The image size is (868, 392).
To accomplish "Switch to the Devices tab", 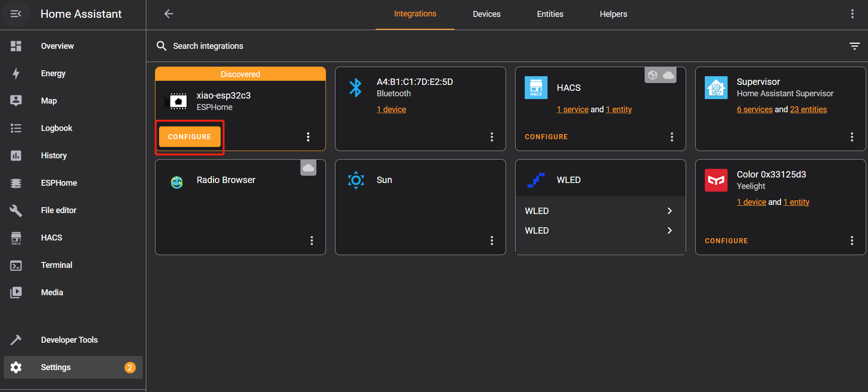I will [486, 14].
